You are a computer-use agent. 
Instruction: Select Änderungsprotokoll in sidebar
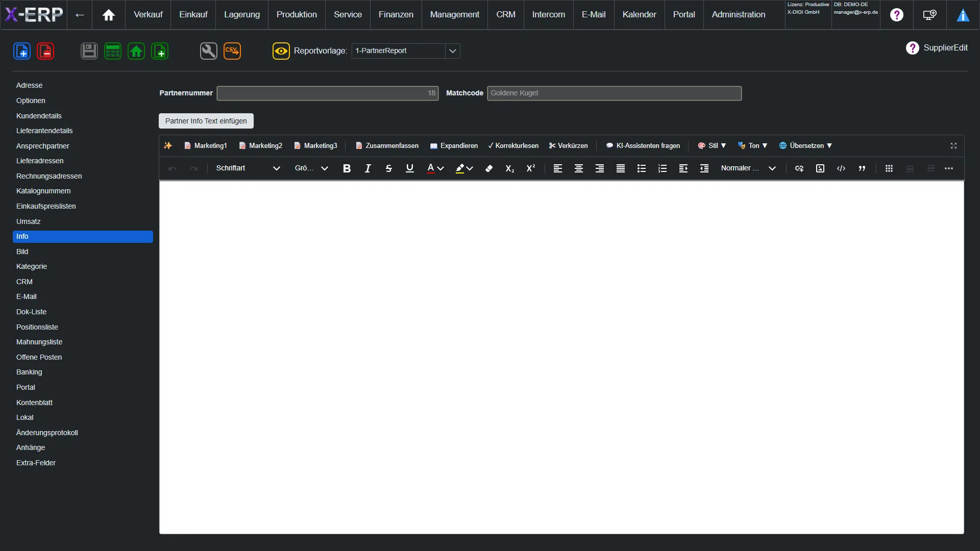pos(83,433)
